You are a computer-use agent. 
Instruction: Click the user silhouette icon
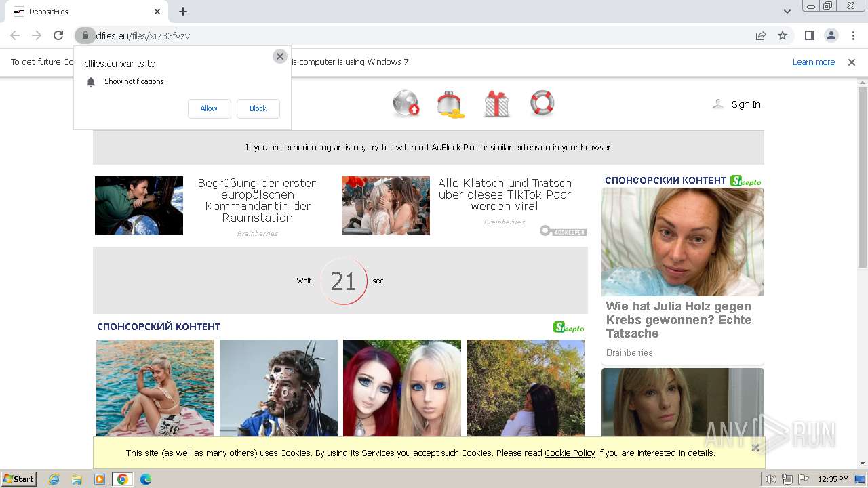pyautogui.click(x=718, y=104)
